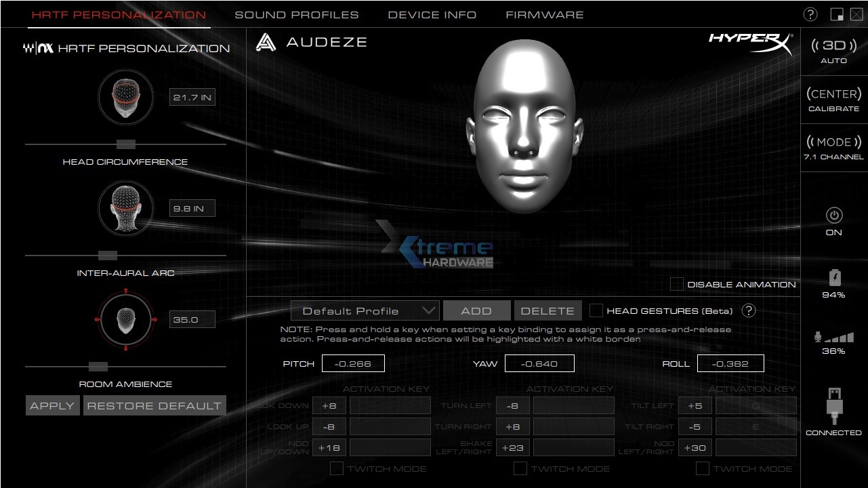
Task: Click the 94% battery status icon
Action: click(833, 278)
